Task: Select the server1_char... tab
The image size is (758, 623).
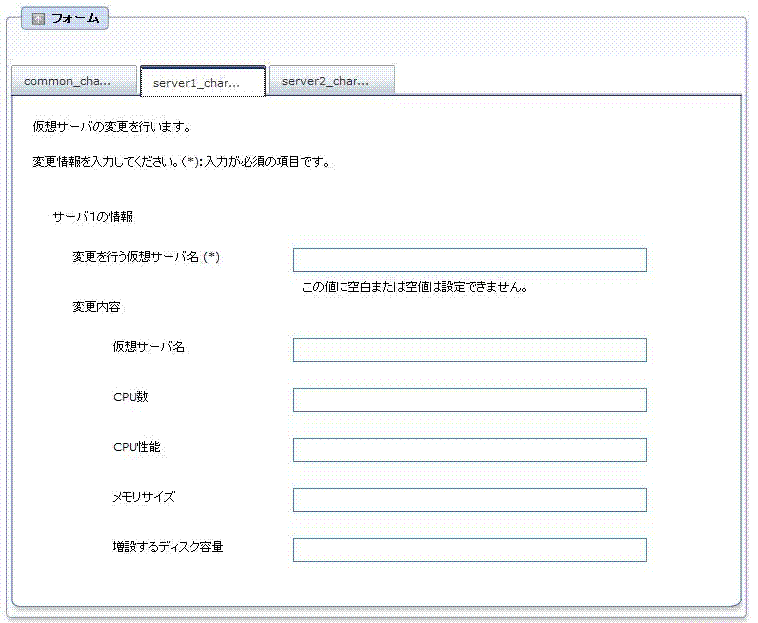Action: coord(203,82)
